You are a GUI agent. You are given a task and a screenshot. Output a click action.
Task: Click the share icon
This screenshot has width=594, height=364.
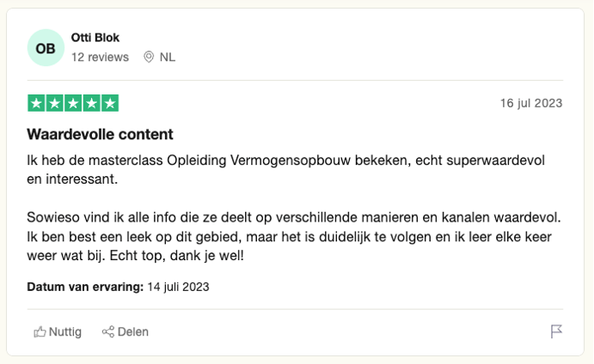pyautogui.click(x=108, y=331)
